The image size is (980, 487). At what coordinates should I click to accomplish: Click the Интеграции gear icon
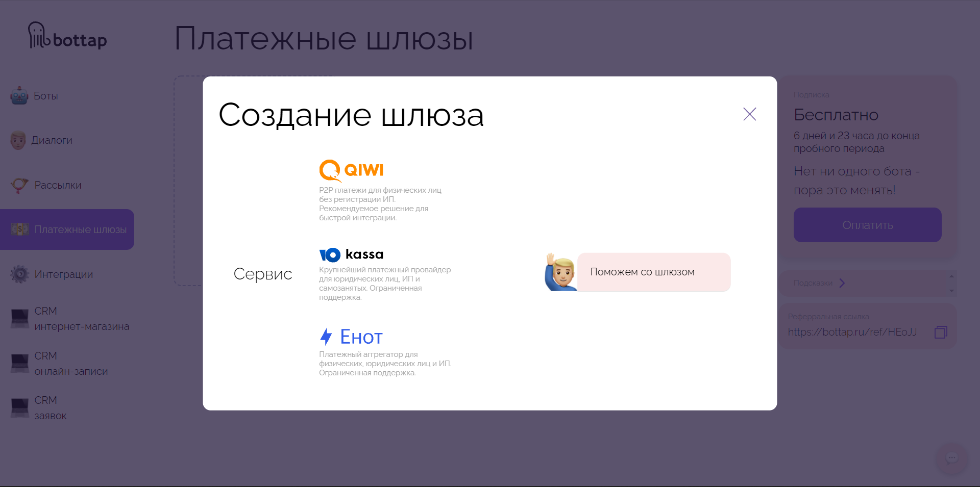19,274
